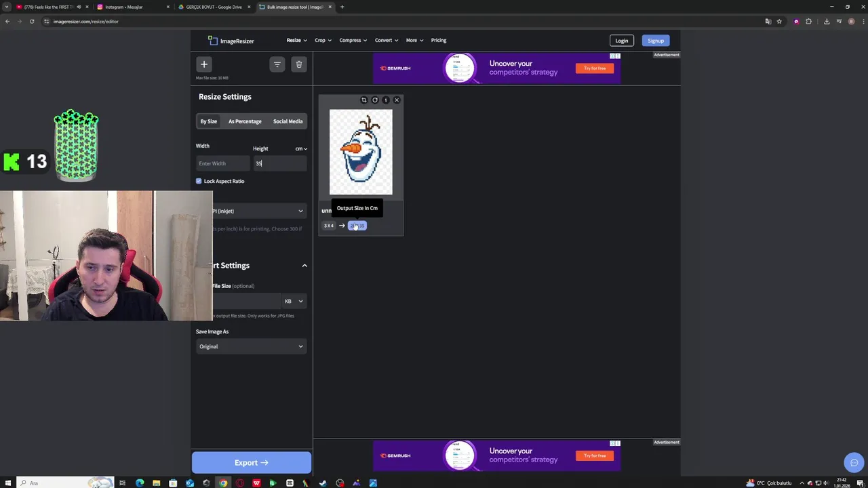Click the browser forward arrow
Viewport: 868px width, 488px height.
[20, 22]
